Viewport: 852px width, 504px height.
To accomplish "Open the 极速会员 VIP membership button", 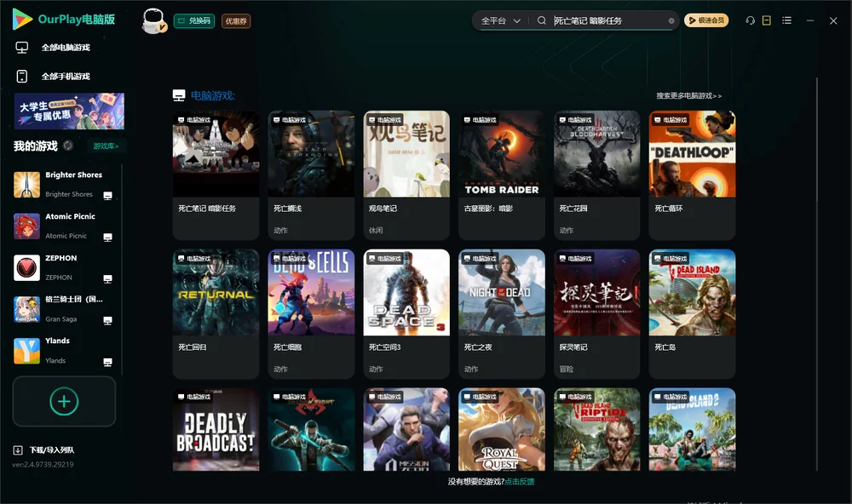I will click(706, 20).
